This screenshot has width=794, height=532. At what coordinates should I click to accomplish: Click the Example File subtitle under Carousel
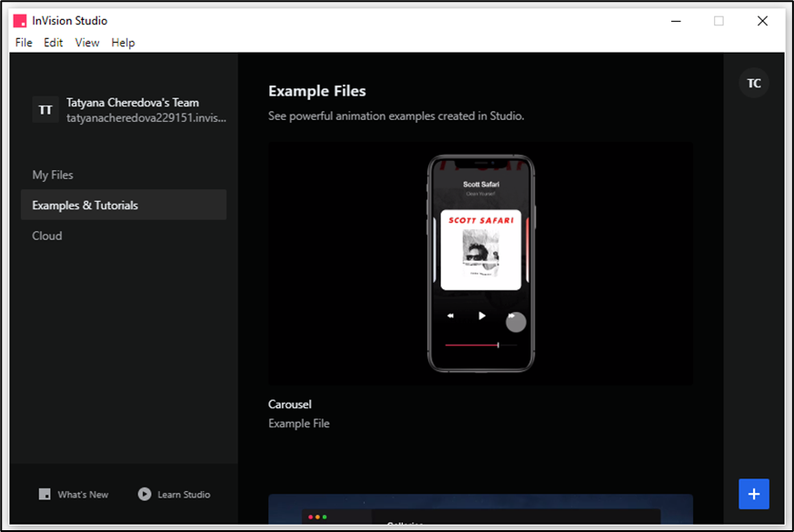298,424
